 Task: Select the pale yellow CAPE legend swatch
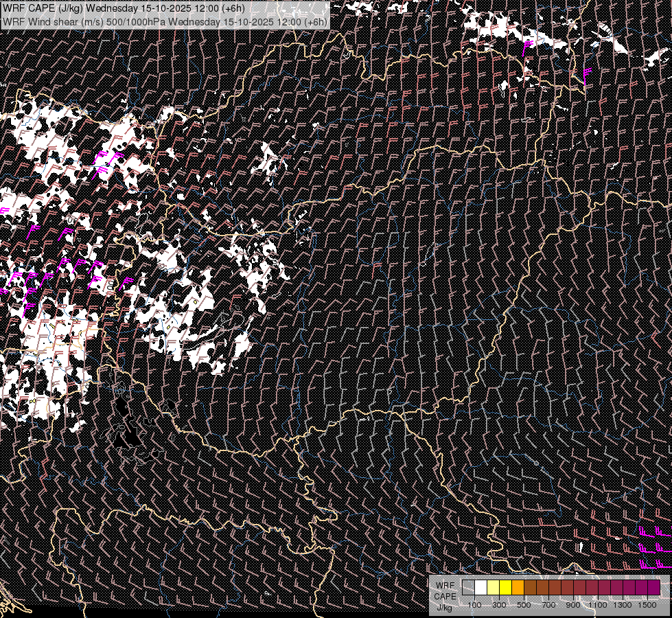click(493, 588)
